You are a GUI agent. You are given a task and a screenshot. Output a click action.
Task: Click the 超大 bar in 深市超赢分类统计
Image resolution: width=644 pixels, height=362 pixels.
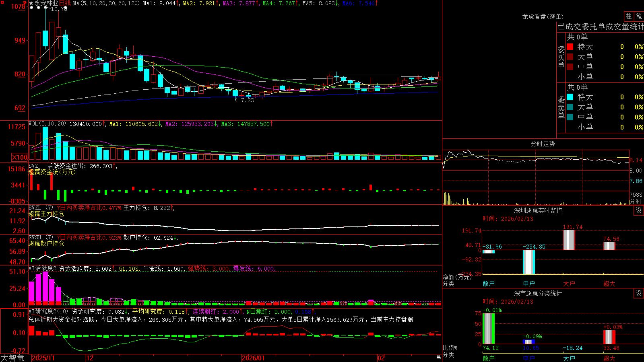[609, 337]
